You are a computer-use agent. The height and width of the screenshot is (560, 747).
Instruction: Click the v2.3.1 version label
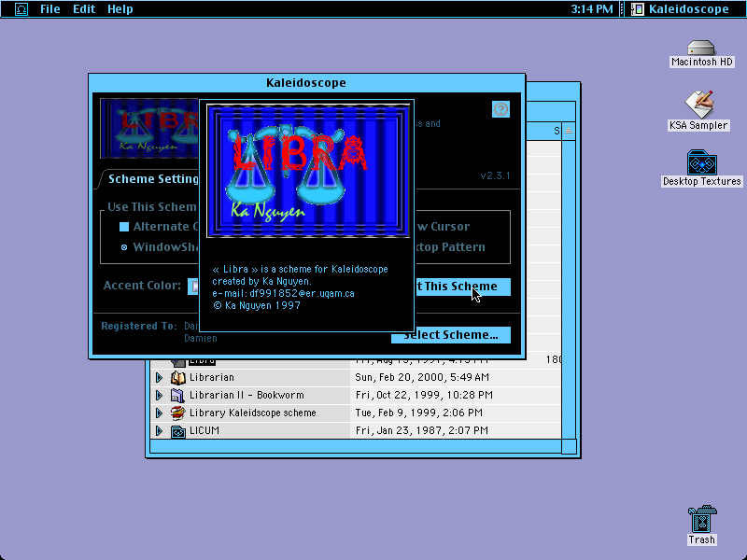pos(495,175)
